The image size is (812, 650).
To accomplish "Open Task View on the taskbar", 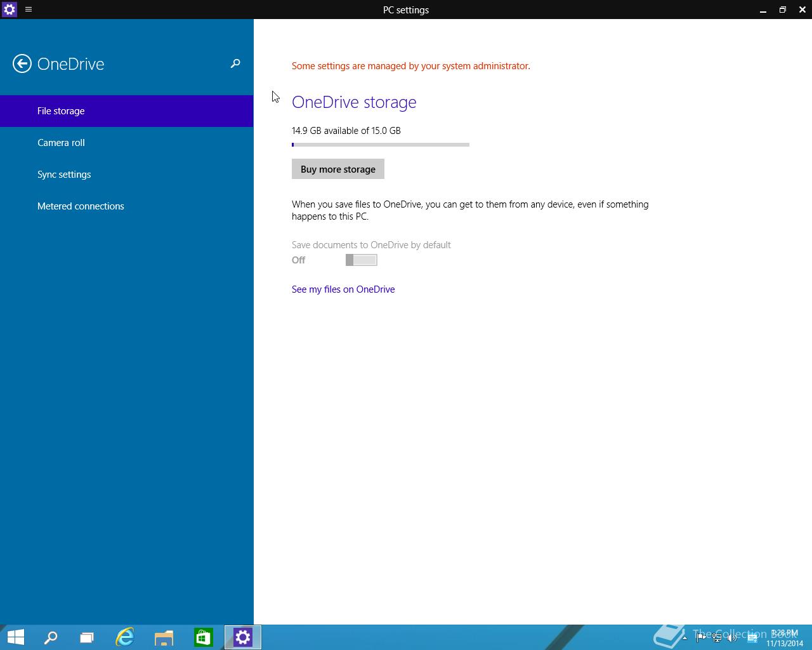I will point(87,637).
